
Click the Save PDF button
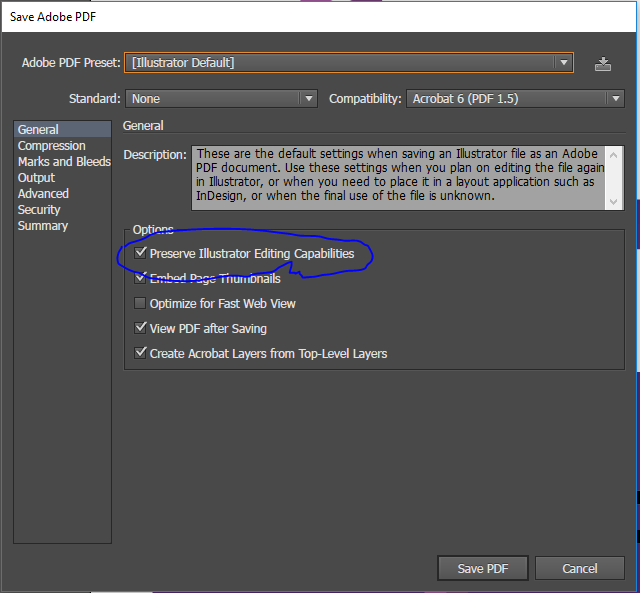coord(483,568)
